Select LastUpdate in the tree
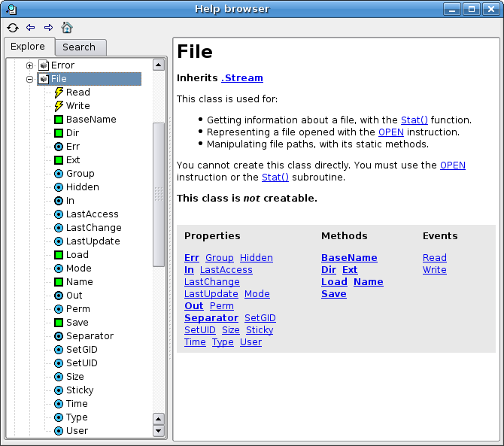This screenshot has height=446, width=504. point(93,241)
